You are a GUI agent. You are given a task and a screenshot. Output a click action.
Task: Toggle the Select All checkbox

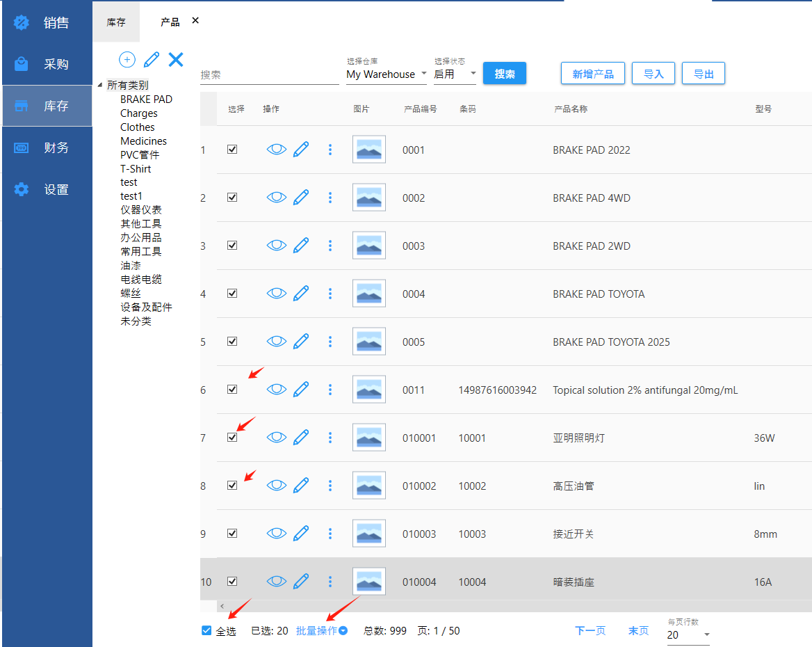(x=206, y=630)
